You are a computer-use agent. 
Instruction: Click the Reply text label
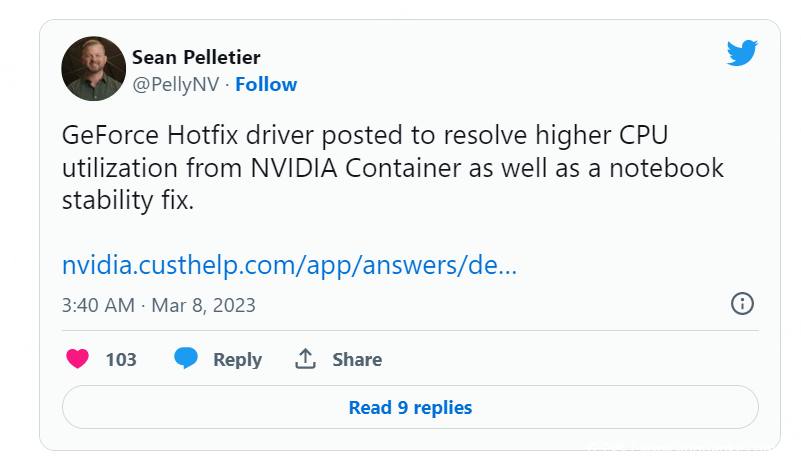click(x=238, y=360)
